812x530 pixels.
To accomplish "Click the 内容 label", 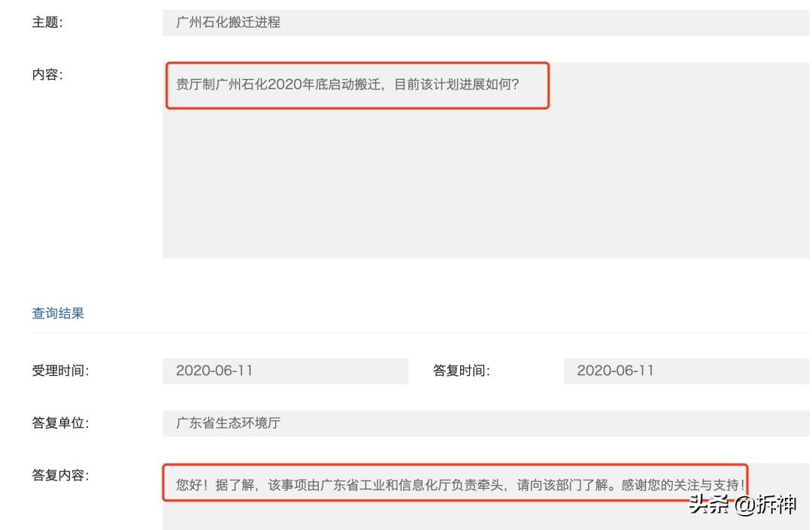I will coord(47,74).
